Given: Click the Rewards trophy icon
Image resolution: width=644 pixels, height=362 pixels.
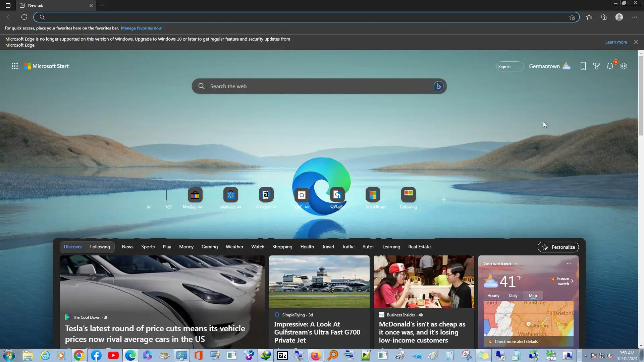Looking at the screenshot, I should pyautogui.click(x=597, y=66).
